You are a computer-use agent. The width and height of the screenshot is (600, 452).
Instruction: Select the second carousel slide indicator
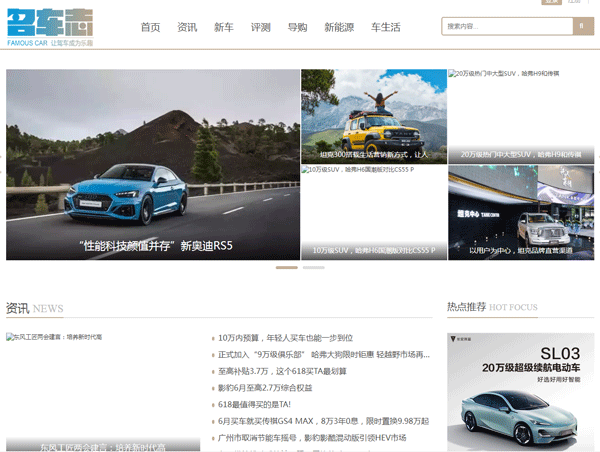click(x=314, y=268)
